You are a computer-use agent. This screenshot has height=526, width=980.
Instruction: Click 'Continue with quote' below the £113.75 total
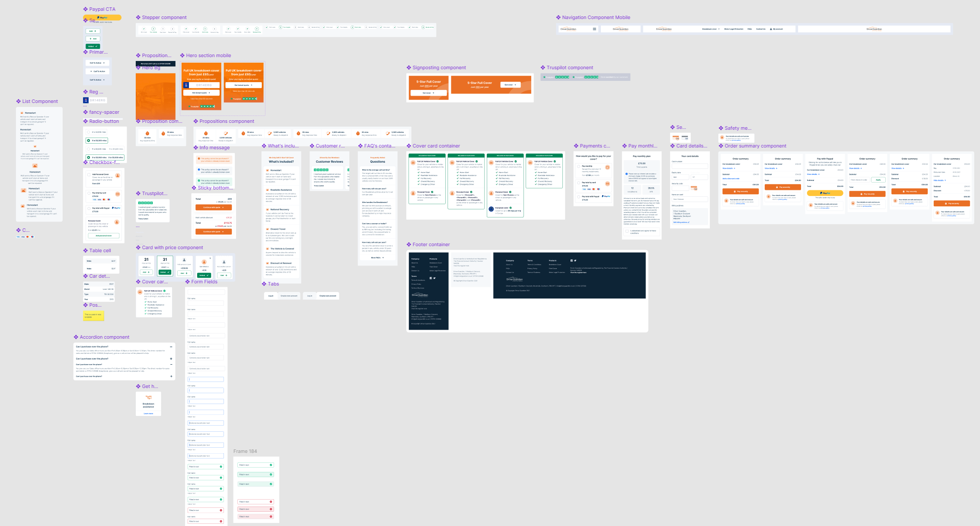click(214, 232)
